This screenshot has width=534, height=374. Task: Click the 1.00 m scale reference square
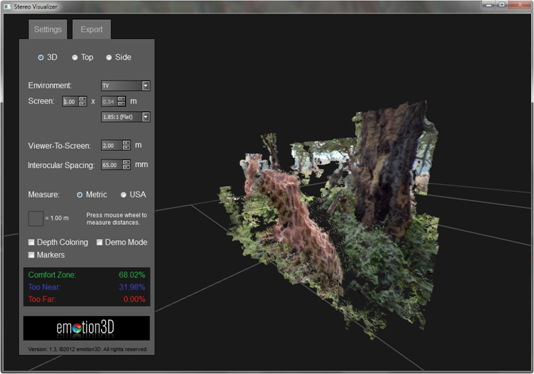coord(36,218)
